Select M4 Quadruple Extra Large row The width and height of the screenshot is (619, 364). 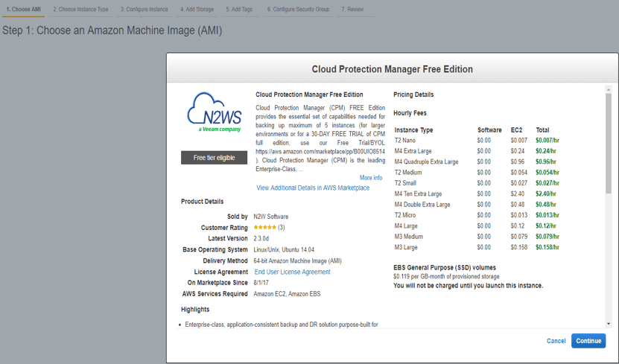[x=477, y=162]
